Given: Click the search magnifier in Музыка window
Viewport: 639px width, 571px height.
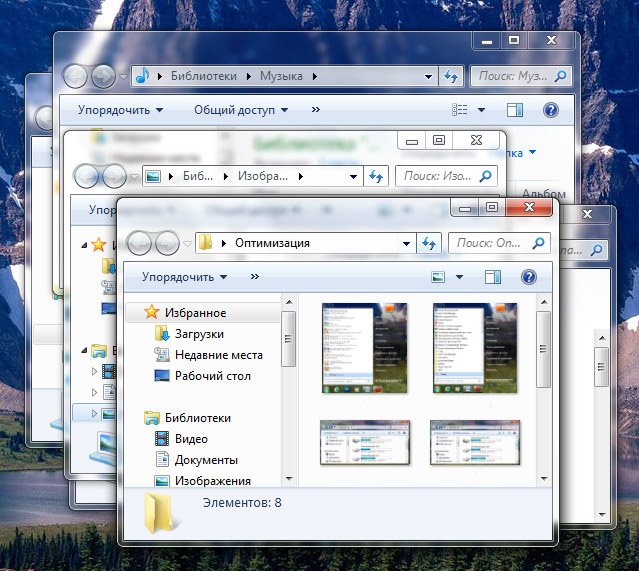Looking at the screenshot, I should [560, 76].
